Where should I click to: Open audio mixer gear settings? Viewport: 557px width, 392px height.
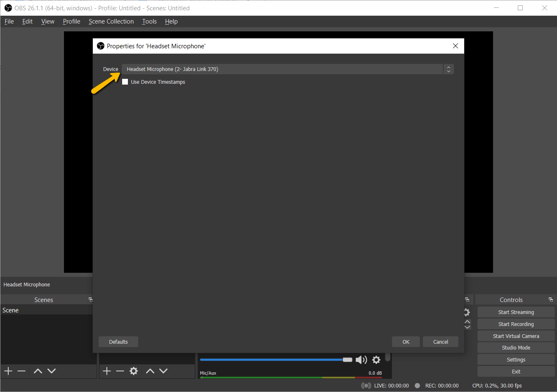click(x=376, y=360)
